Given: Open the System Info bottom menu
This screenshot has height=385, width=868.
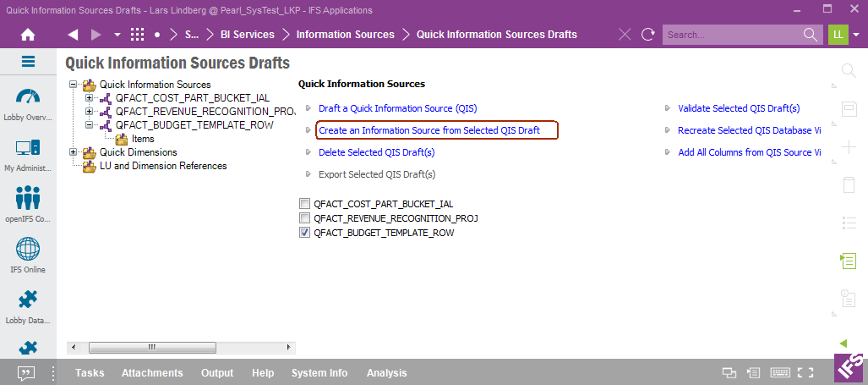Looking at the screenshot, I should [319, 373].
